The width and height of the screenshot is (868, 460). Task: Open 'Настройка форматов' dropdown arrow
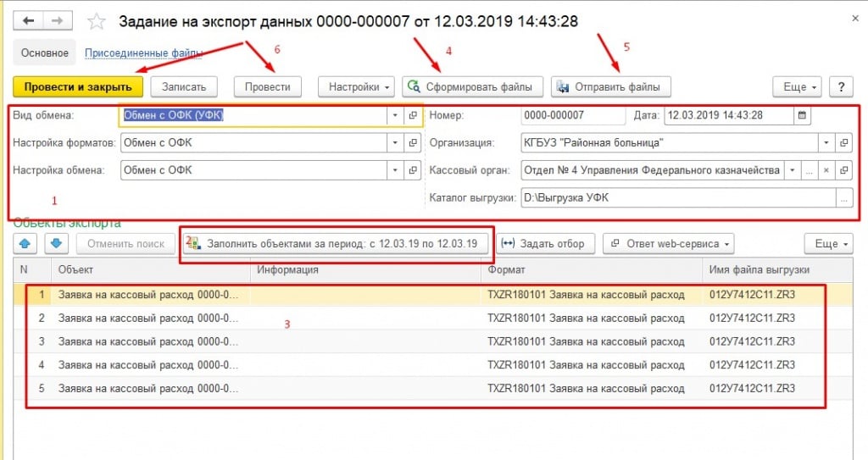[394, 143]
